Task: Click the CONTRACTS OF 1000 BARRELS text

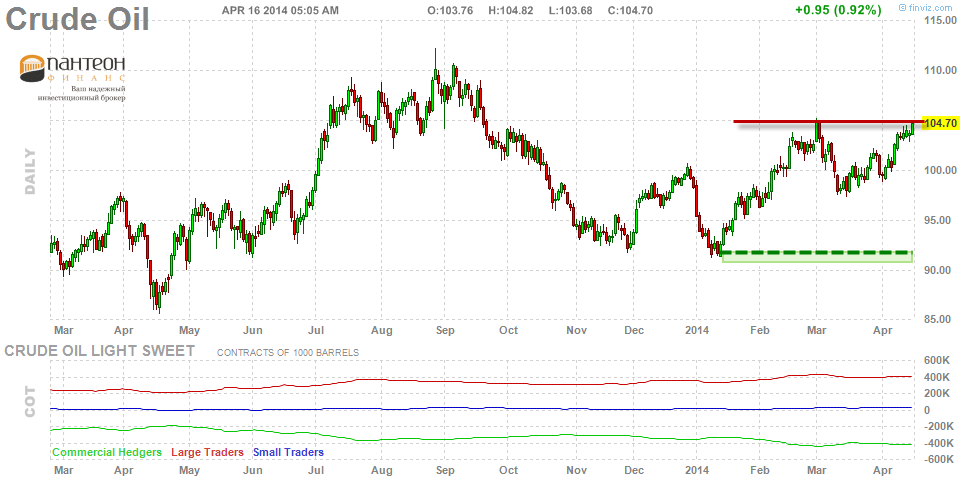Action: point(287,353)
